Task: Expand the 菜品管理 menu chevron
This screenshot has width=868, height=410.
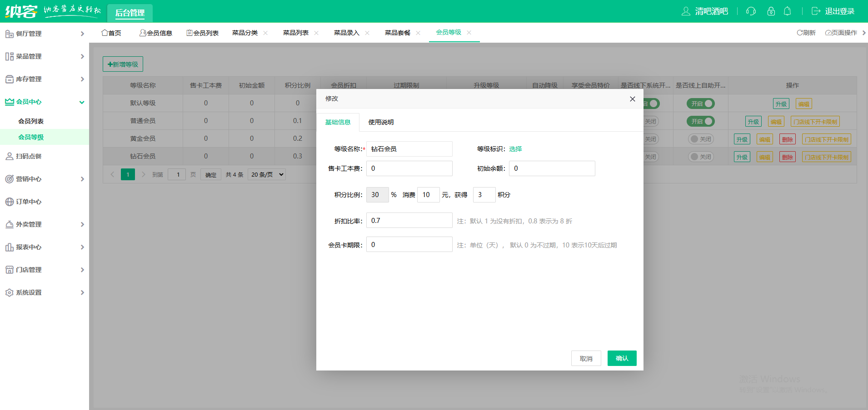Action: click(82, 56)
